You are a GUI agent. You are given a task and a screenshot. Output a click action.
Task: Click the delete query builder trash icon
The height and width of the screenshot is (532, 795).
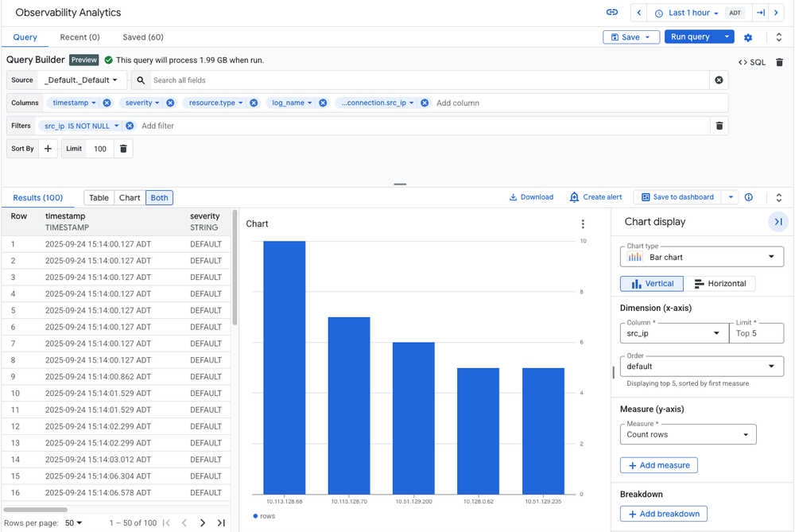tap(779, 61)
